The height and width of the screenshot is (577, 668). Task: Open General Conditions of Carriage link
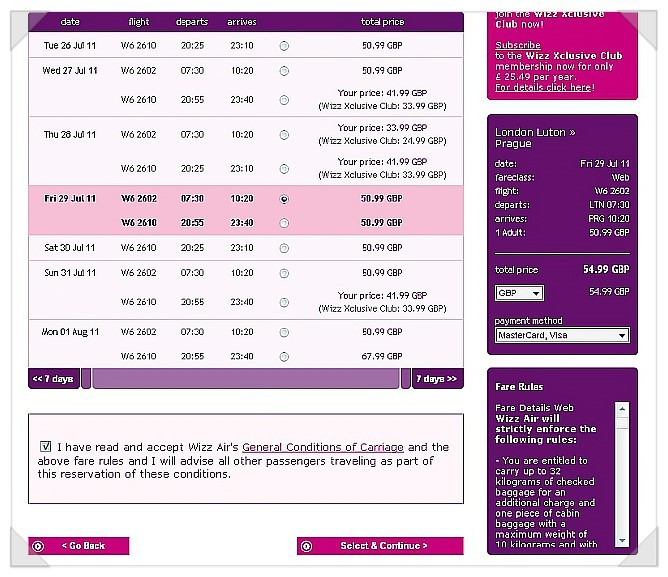[x=323, y=447]
